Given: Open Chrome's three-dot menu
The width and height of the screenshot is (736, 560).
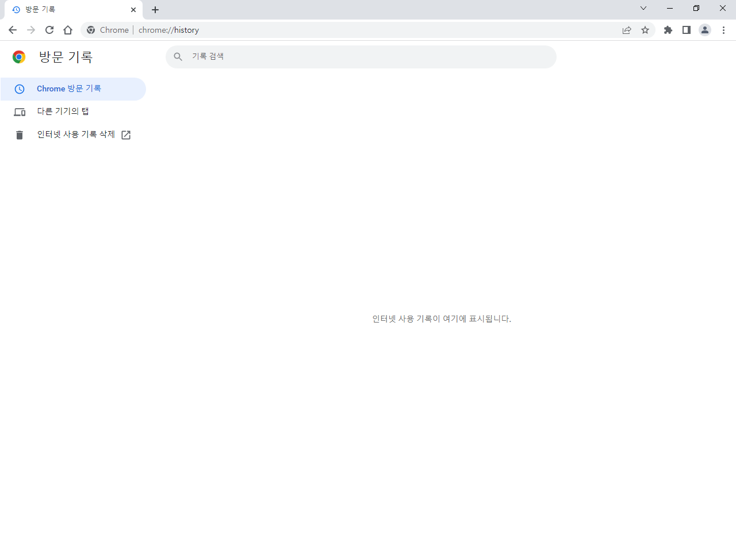Looking at the screenshot, I should 723,30.
